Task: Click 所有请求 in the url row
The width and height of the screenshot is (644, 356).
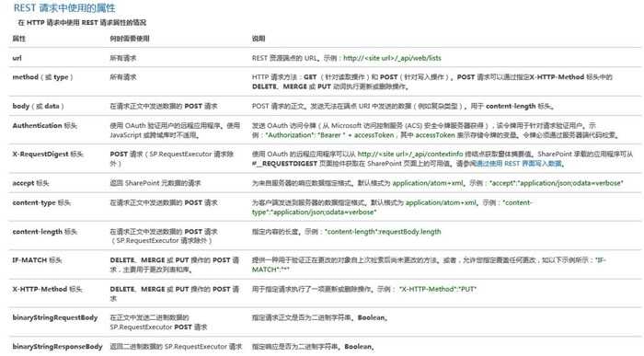Action: click(122, 58)
